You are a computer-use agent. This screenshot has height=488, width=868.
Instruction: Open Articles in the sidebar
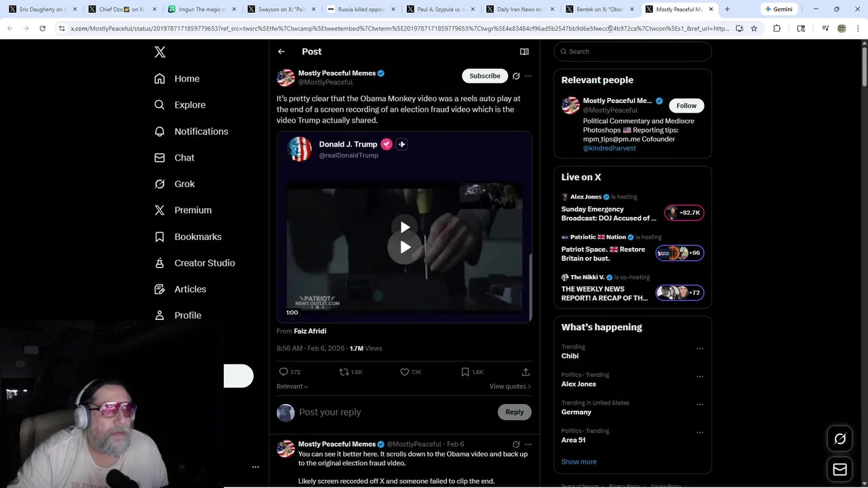coord(180,289)
